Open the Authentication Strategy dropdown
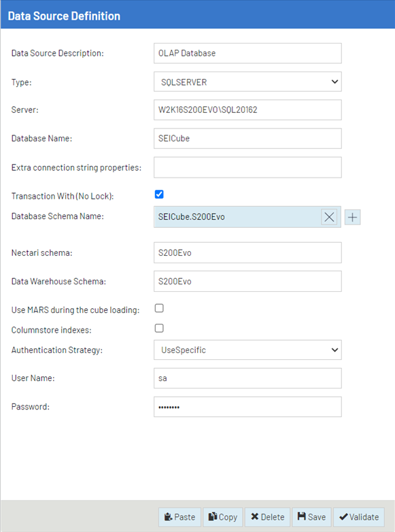The image size is (395, 532). 247,350
